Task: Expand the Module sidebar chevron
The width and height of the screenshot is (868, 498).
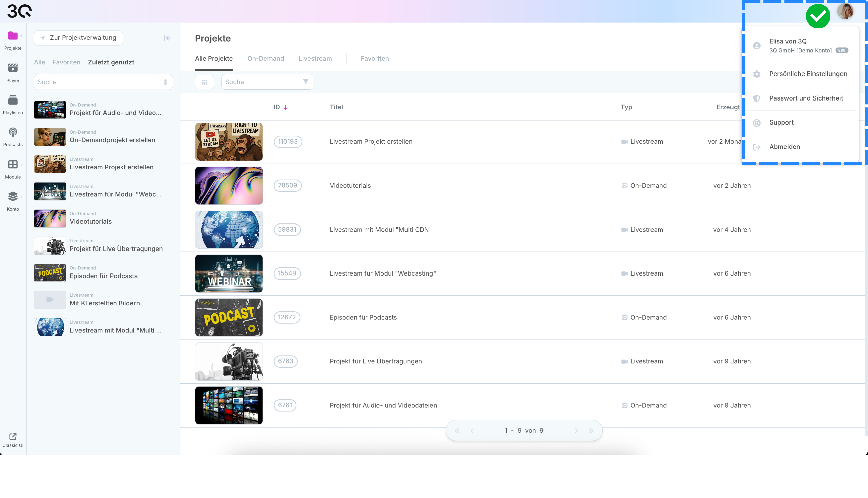Action: pyautogui.click(x=21, y=164)
